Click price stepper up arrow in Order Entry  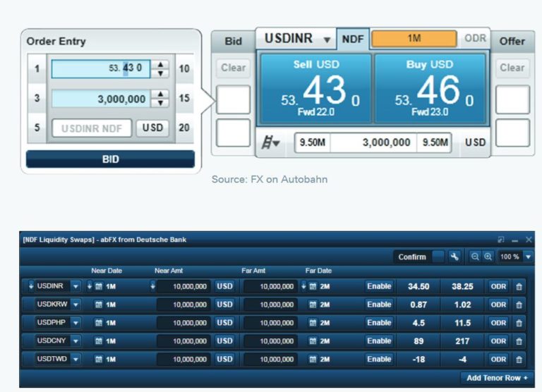pyautogui.click(x=160, y=65)
